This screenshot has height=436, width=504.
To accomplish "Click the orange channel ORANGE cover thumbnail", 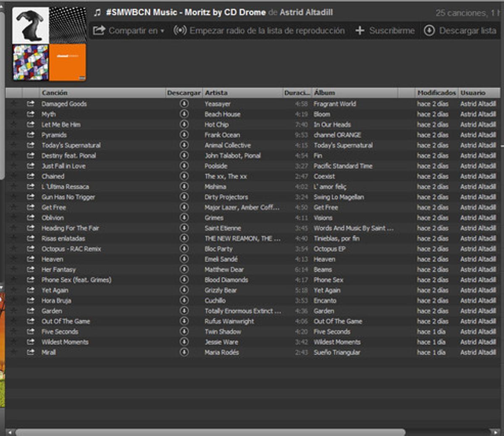I will pos(68,62).
